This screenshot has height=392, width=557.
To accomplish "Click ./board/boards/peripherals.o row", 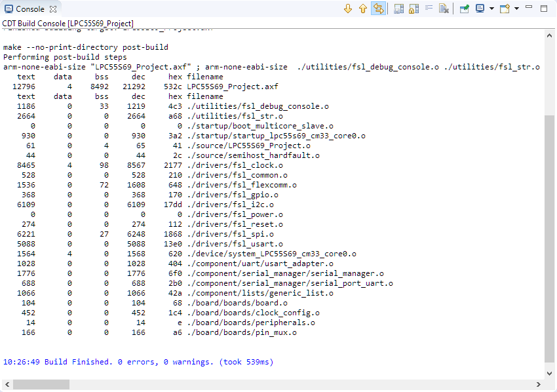I will pos(251,323).
